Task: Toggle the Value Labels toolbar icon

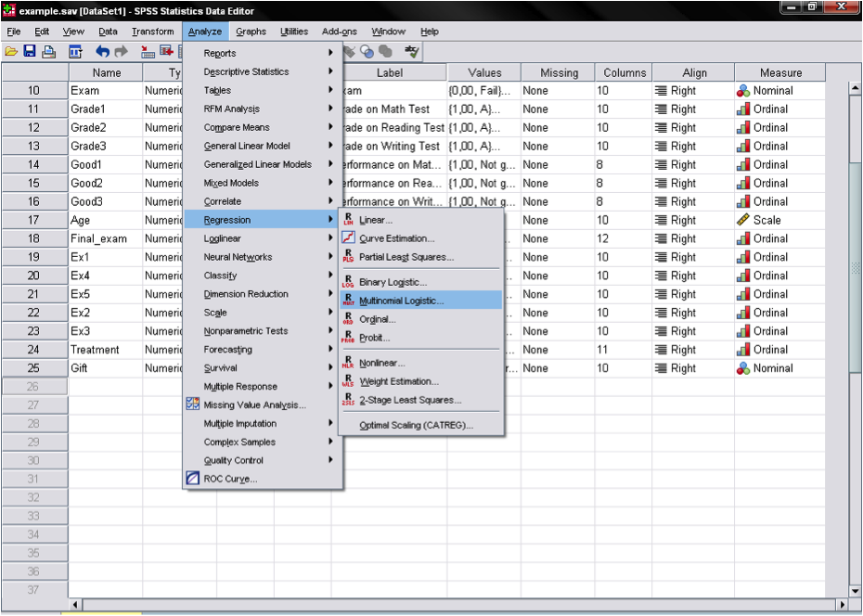Action: click(x=348, y=53)
